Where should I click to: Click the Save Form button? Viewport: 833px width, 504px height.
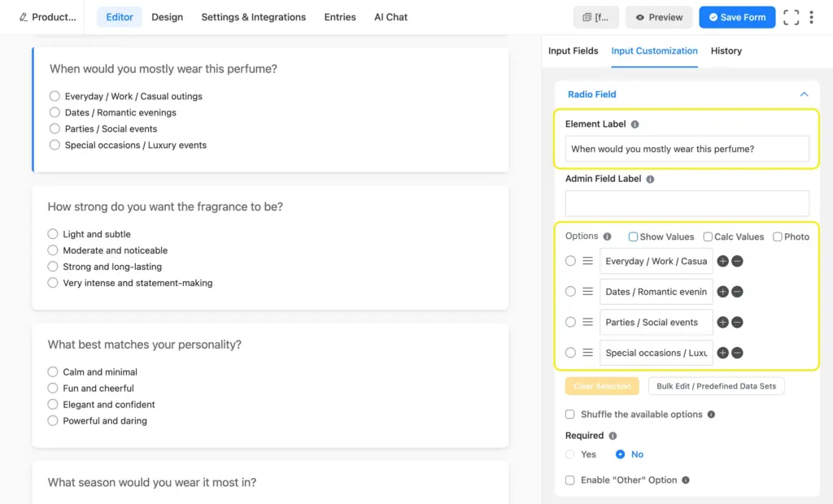point(737,17)
